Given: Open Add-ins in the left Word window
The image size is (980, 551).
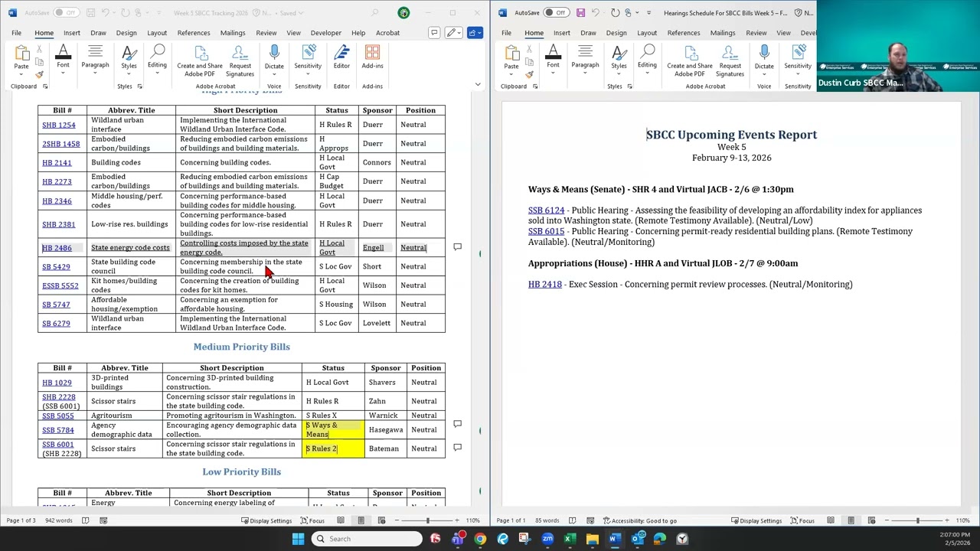Looking at the screenshot, I should coord(372,57).
